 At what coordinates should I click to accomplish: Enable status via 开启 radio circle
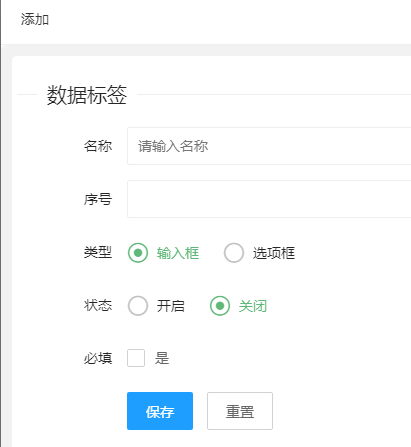138,306
